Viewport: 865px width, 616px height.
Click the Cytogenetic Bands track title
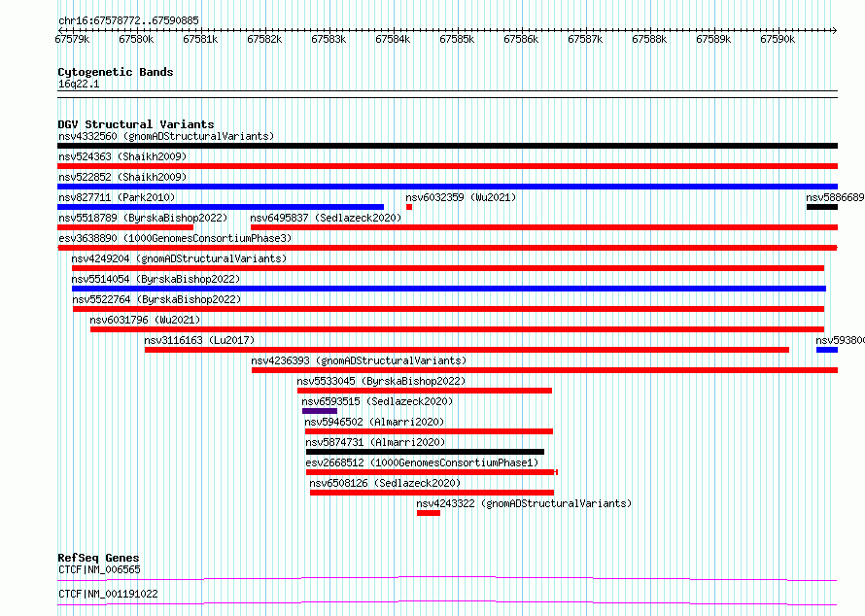point(116,72)
